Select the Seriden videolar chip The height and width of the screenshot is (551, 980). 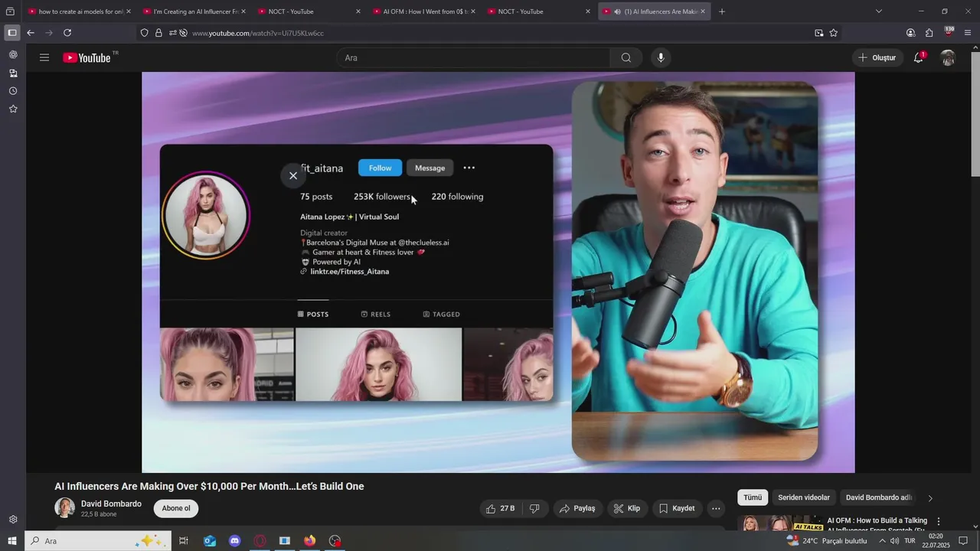pos(804,497)
